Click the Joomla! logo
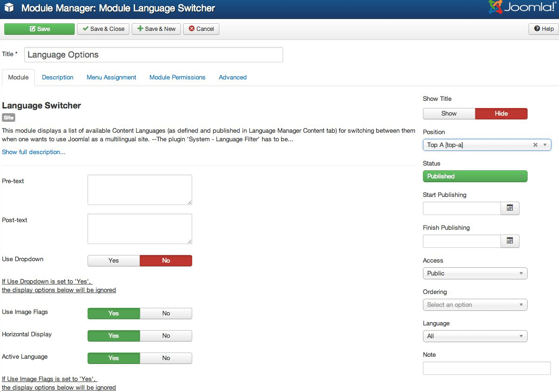This screenshot has width=559, height=392. tap(522, 8)
